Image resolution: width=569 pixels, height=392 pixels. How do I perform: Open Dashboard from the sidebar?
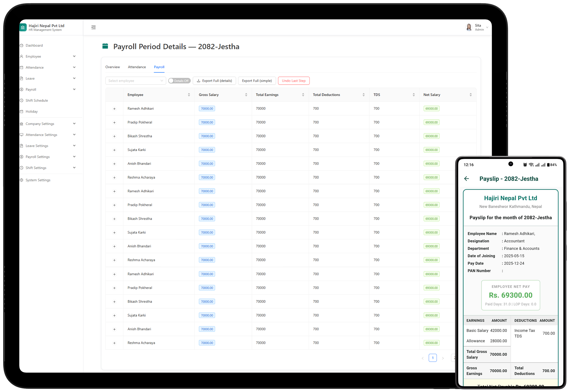click(34, 45)
